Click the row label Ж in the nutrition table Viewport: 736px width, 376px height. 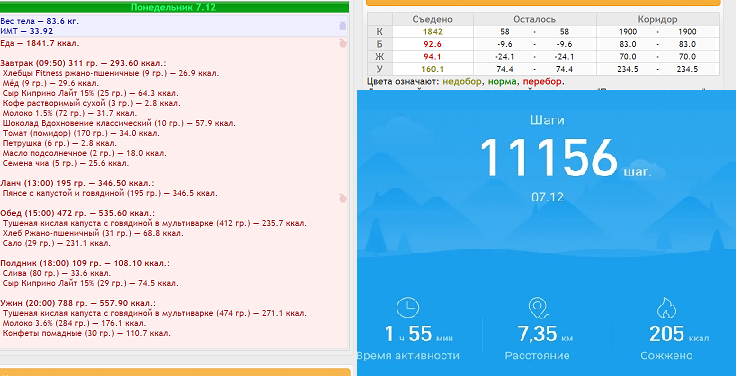click(x=379, y=57)
